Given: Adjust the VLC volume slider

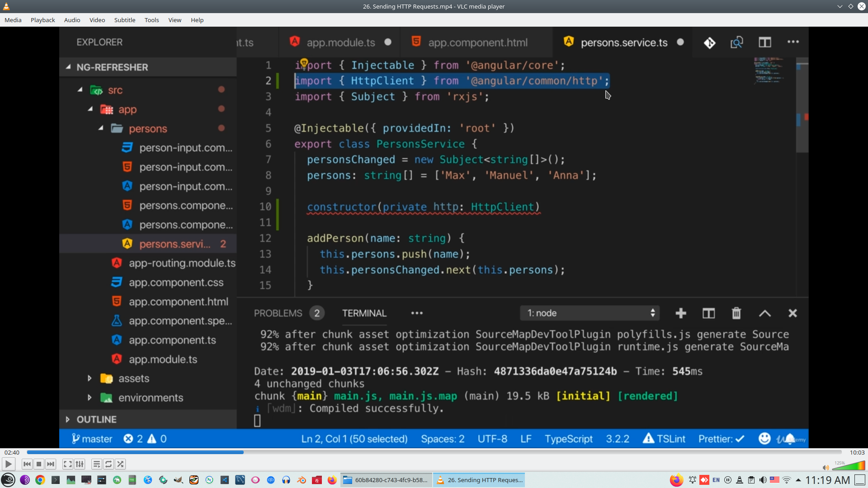Looking at the screenshot, I should (x=849, y=466).
